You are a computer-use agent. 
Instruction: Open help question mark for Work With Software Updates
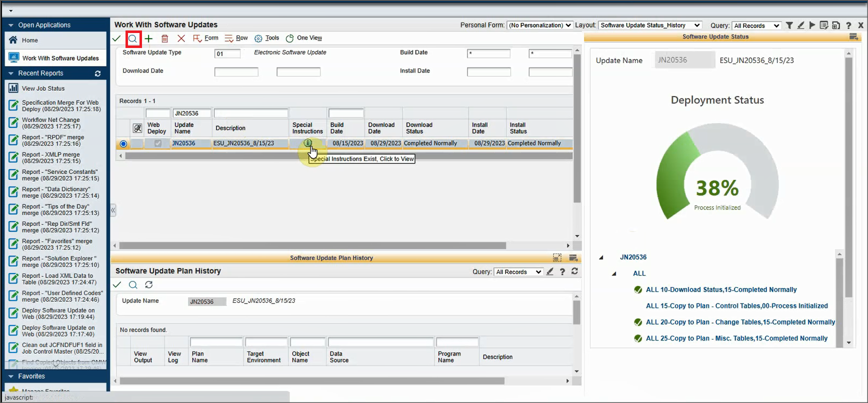pos(848,25)
